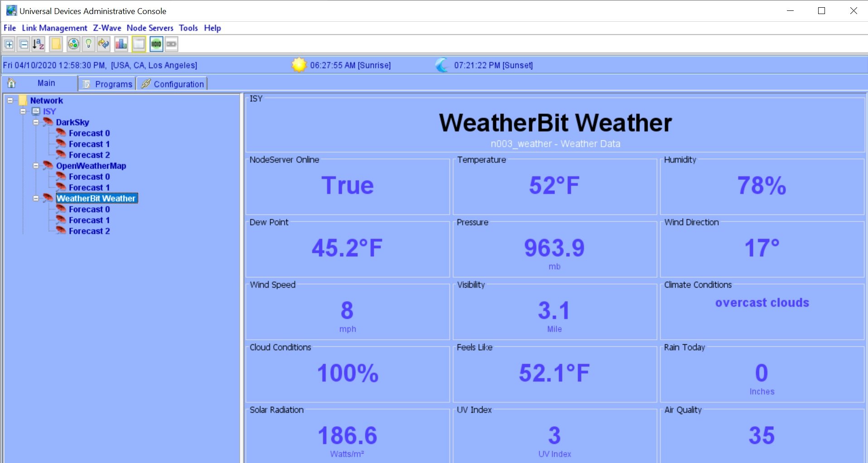Viewport: 868px width, 463px height.
Task: Open the Z-Wave menu
Action: [x=106, y=28]
